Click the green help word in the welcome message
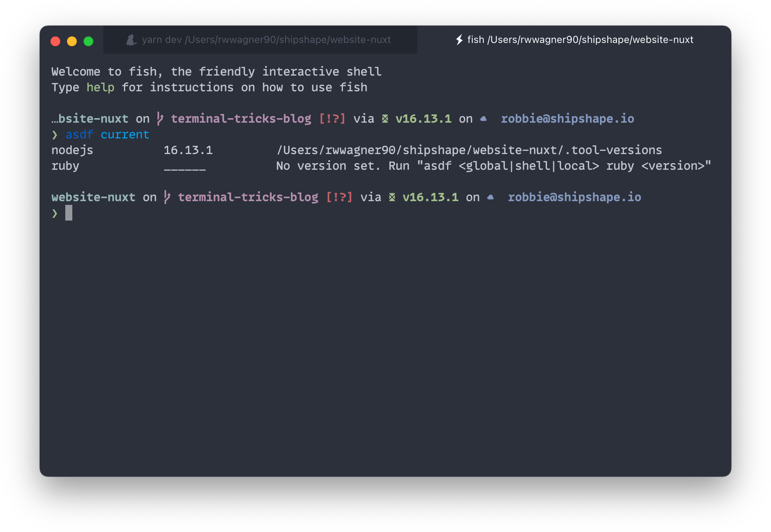 coord(100,87)
